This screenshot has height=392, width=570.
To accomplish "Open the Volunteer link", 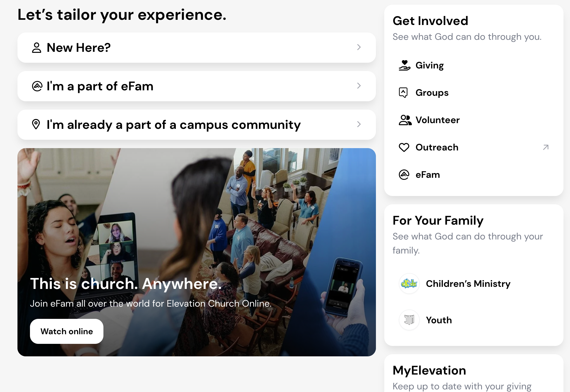I will (x=438, y=120).
